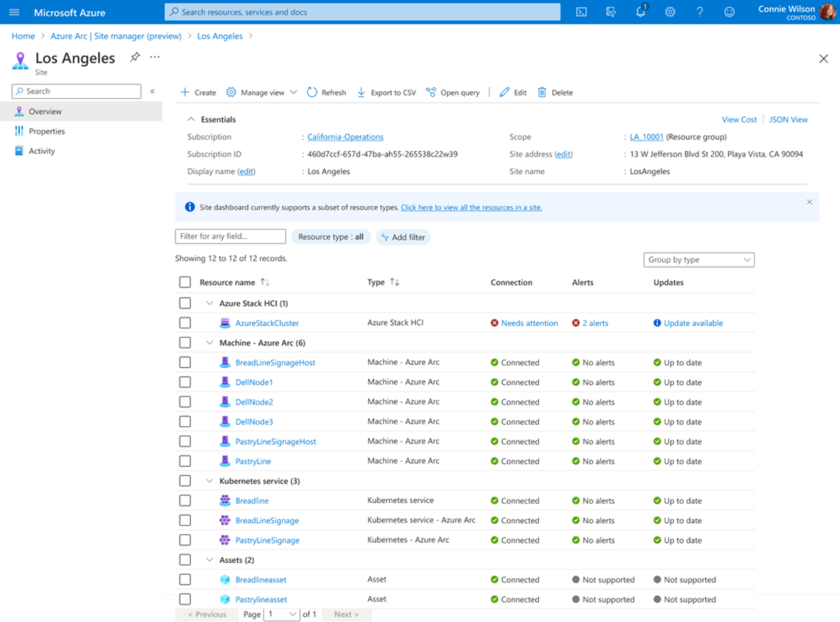The width and height of the screenshot is (840, 622).
Task: Select the DellNode2 row checkbox
Action: [x=185, y=402]
